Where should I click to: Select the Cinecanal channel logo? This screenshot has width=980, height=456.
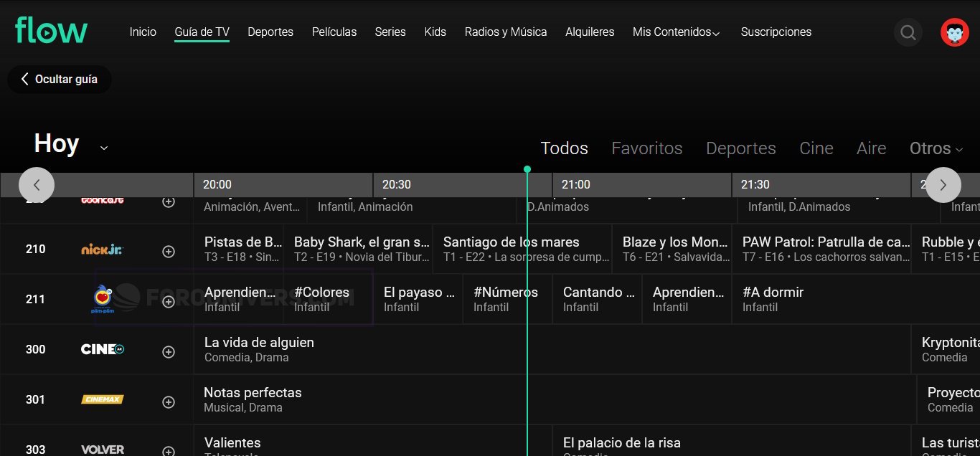[x=102, y=349]
